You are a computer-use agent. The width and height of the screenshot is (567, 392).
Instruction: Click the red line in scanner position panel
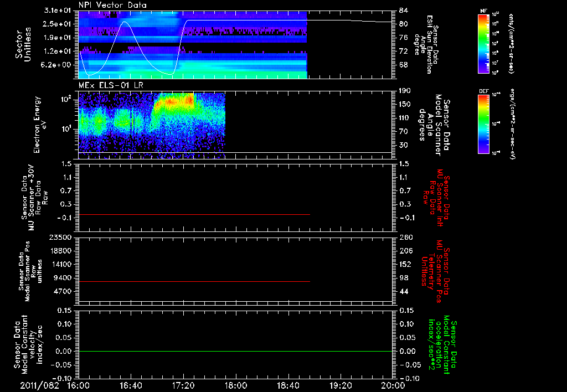194,281
